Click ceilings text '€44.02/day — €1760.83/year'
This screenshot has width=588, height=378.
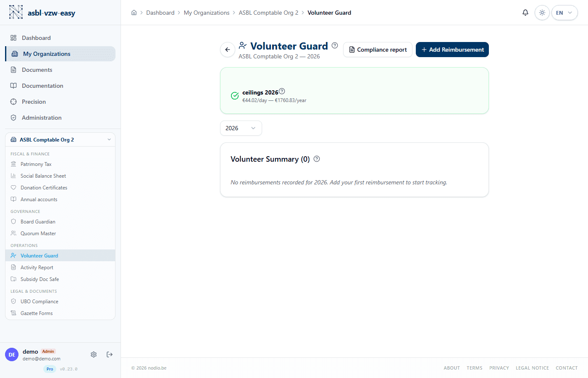click(x=274, y=100)
